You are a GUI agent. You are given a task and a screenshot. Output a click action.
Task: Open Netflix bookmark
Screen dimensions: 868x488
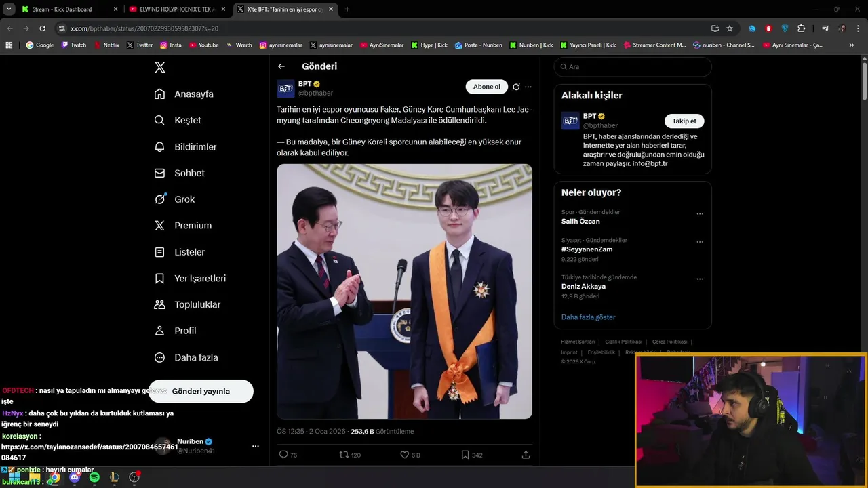point(106,45)
